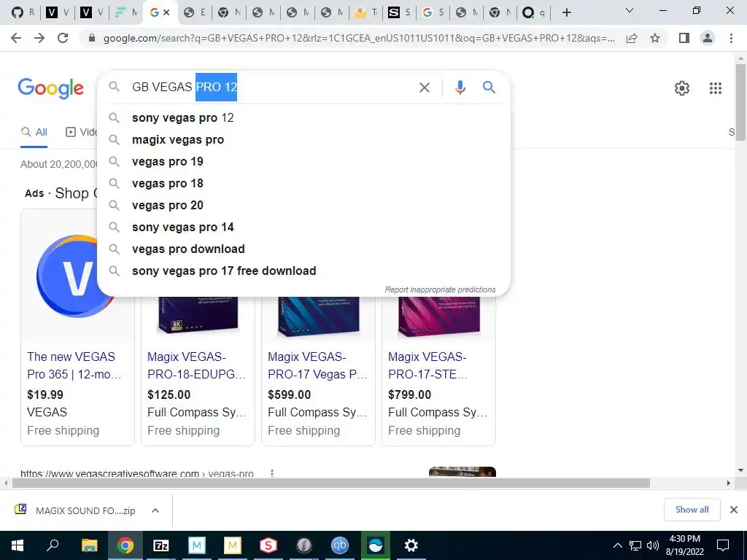
Task: Open Windows Settings gear on the taskbar
Action: click(x=411, y=545)
